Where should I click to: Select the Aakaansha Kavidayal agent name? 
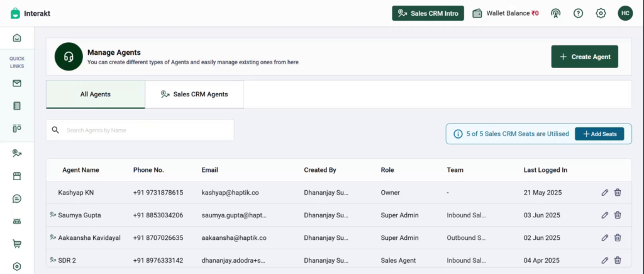[x=89, y=238]
